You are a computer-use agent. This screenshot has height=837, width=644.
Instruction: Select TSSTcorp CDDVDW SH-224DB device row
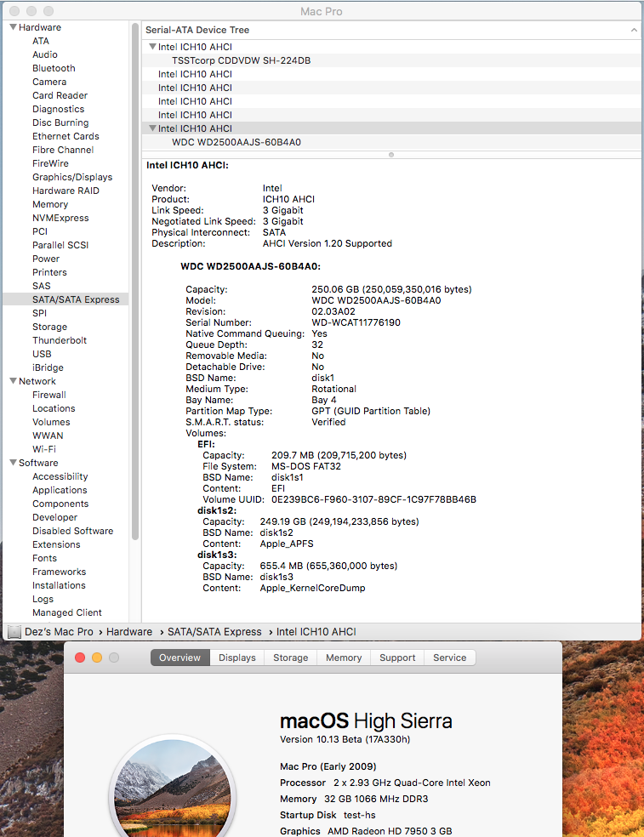tap(391, 60)
